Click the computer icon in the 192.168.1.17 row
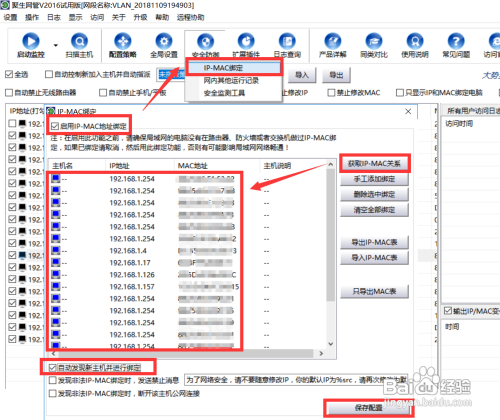Image resolution: width=500 pixels, height=420 pixels. click(x=56, y=262)
